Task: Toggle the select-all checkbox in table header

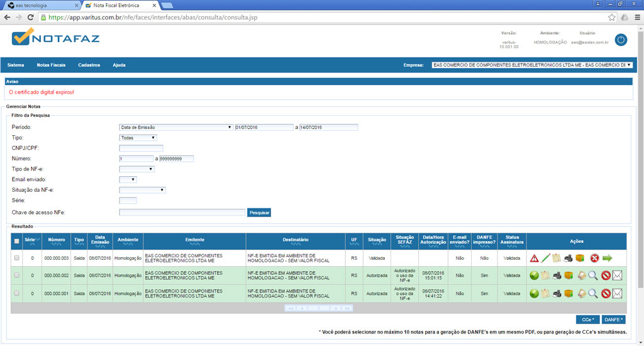Action: click(x=17, y=241)
